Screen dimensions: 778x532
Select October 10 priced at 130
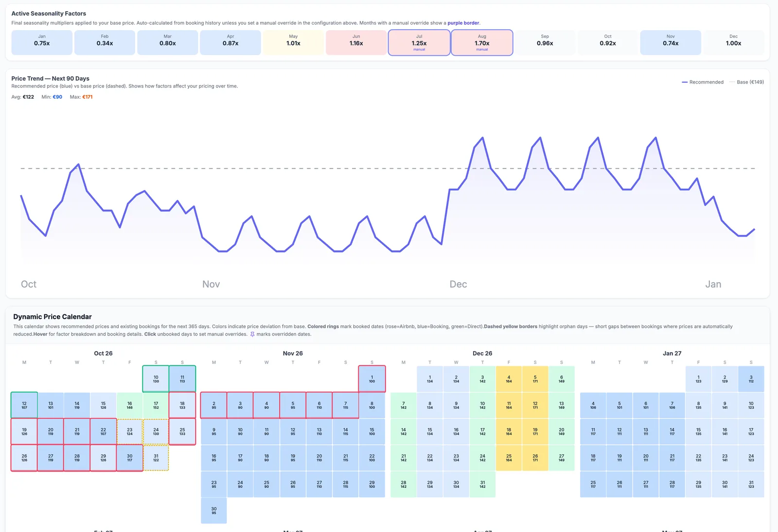pos(156,379)
